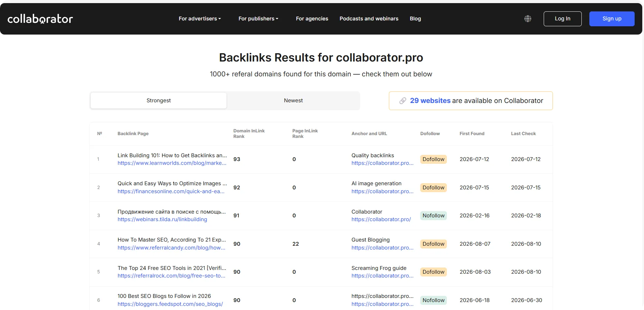Open collaborator.pro URL under AI image generation
Screen dimensions: 644x310
click(382, 191)
